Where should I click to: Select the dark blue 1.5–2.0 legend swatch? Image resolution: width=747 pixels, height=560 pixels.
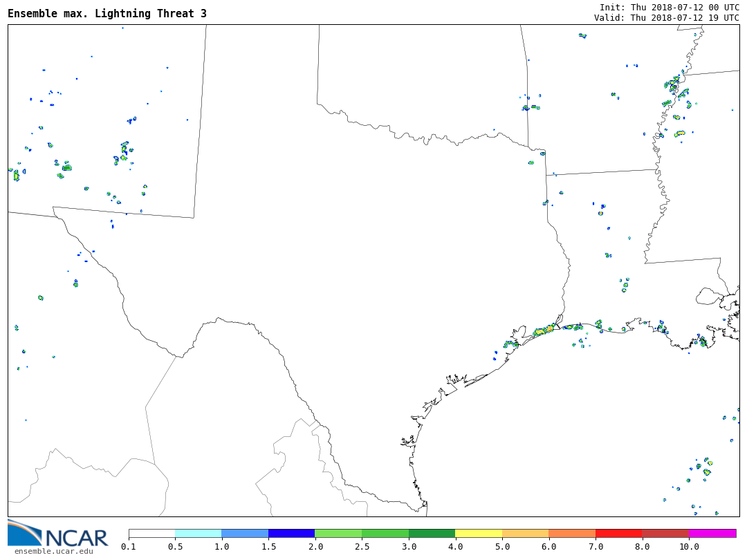click(291, 533)
